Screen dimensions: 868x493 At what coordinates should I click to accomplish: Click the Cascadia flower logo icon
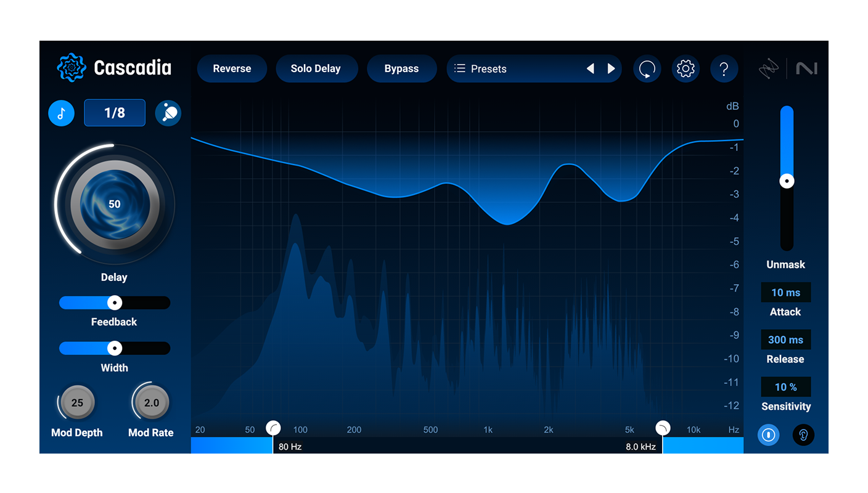72,68
